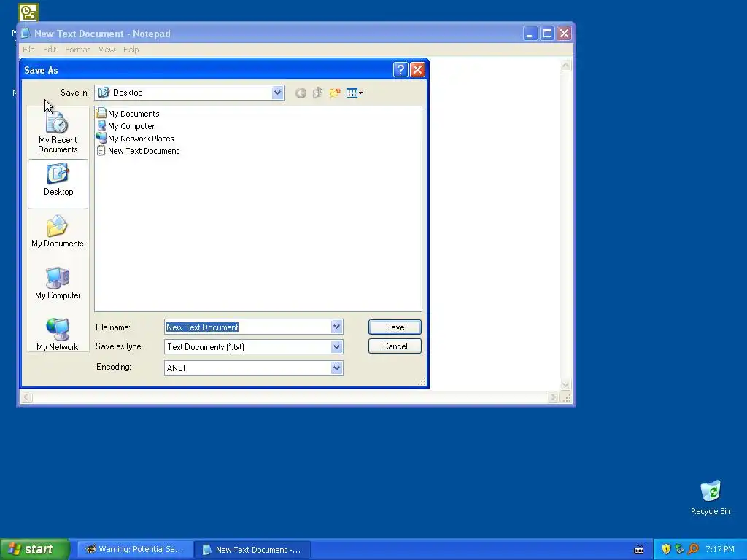Open the Help menu in Notepad
This screenshot has height=560, width=747.
tap(131, 50)
